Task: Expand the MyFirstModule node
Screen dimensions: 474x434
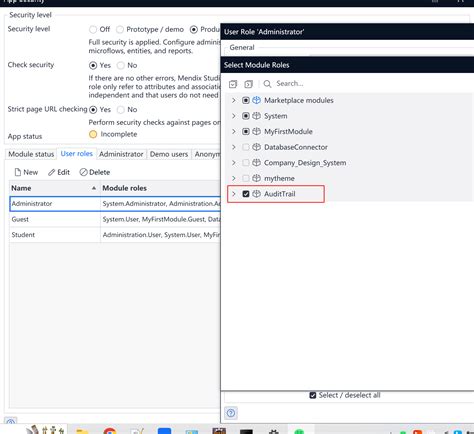Action: [234, 131]
